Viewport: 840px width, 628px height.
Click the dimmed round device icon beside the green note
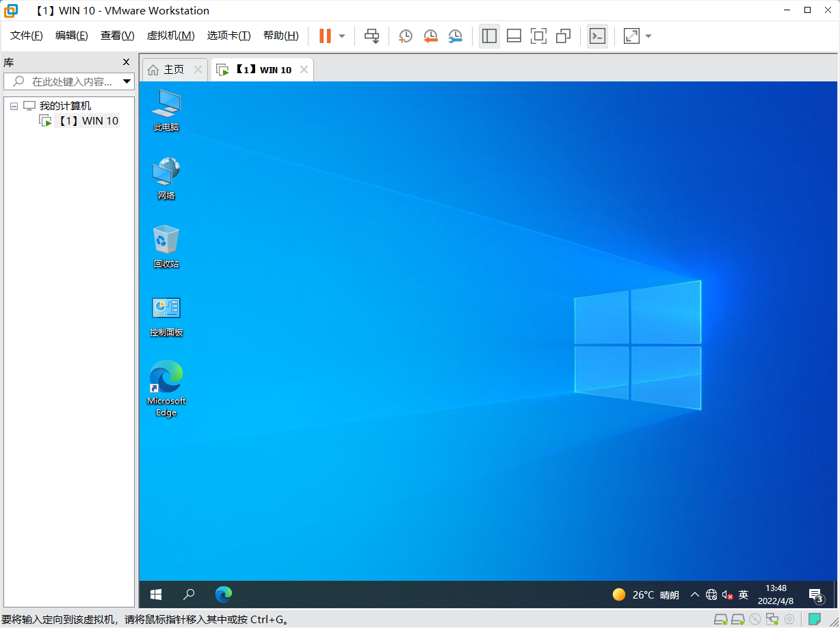[789, 620]
